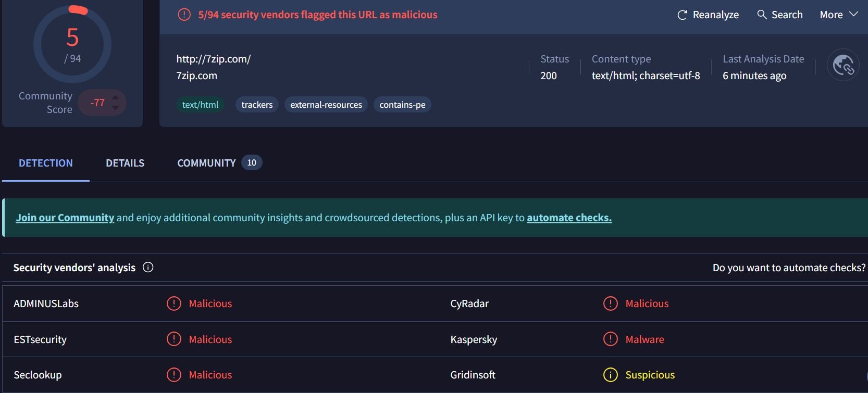The image size is (868, 393).
Task: Open the DETAILS tab
Action: click(125, 163)
